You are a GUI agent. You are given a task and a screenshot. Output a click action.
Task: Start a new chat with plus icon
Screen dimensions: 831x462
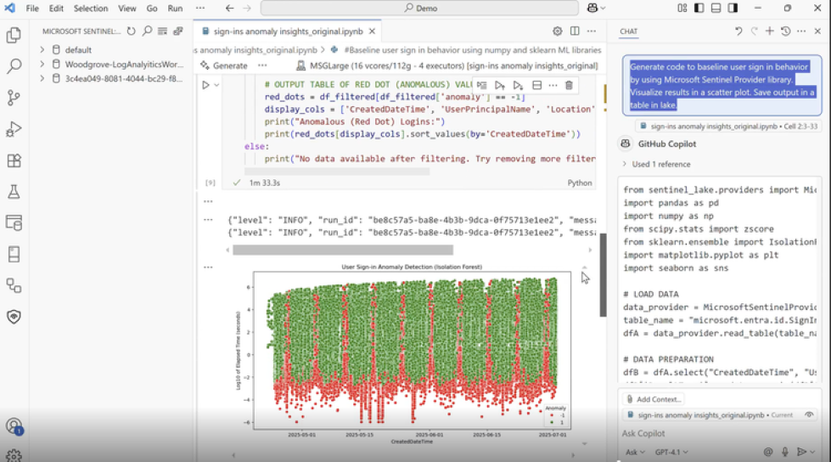pos(770,31)
